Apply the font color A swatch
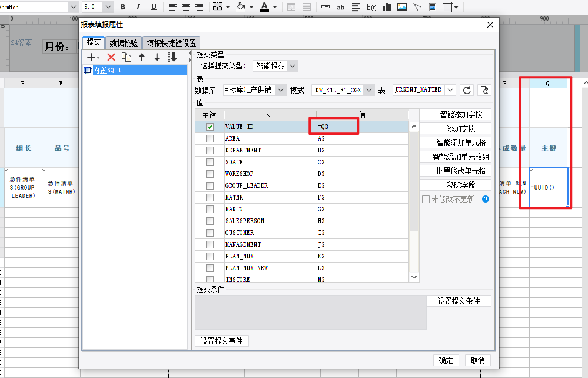 [x=264, y=6]
